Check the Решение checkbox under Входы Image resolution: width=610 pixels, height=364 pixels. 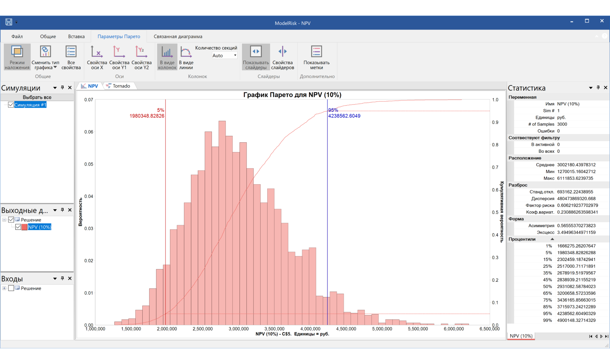(x=11, y=288)
